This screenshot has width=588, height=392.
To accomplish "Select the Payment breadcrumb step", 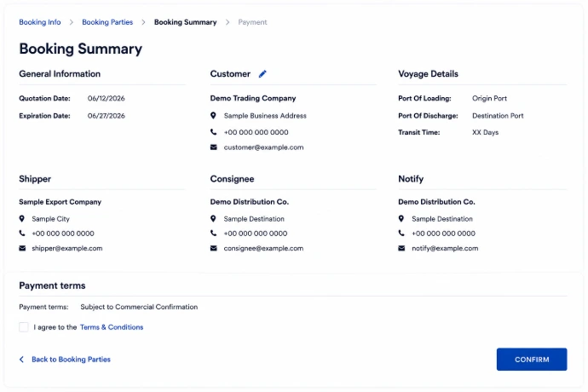I will (252, 22).
